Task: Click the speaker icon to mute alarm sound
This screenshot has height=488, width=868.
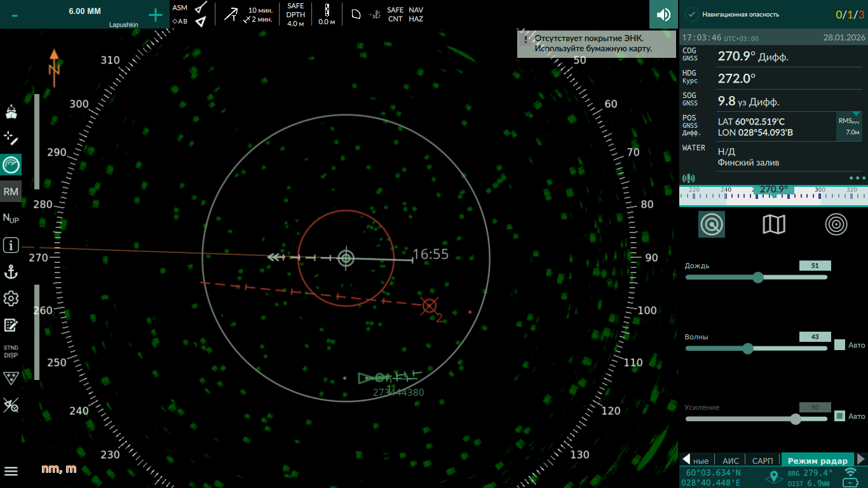Action: point(663,15)
